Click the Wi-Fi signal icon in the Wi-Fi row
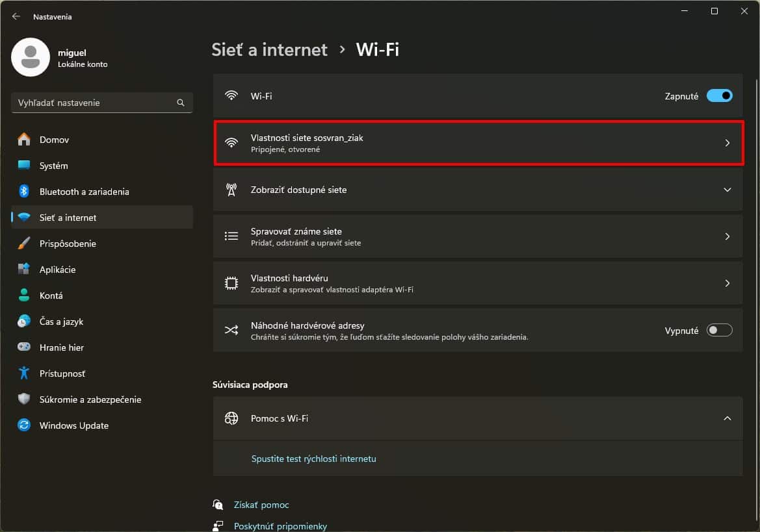 pyautogui.click(x=231, y=95)
